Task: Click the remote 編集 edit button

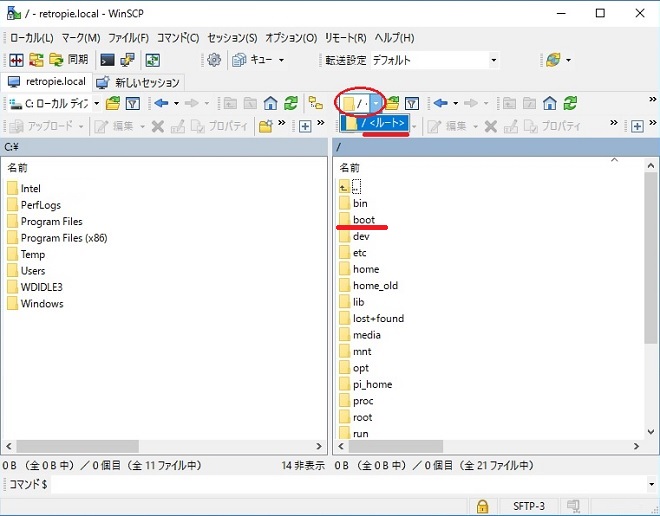Action: 447,126
